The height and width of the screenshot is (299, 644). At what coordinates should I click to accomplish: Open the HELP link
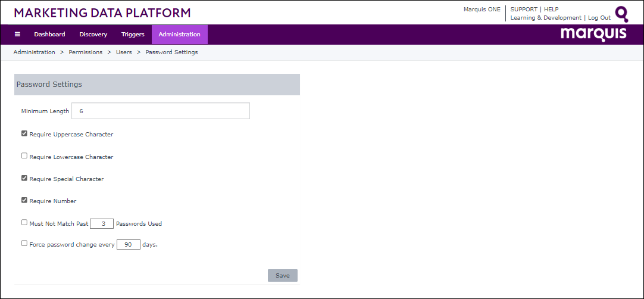551,10
